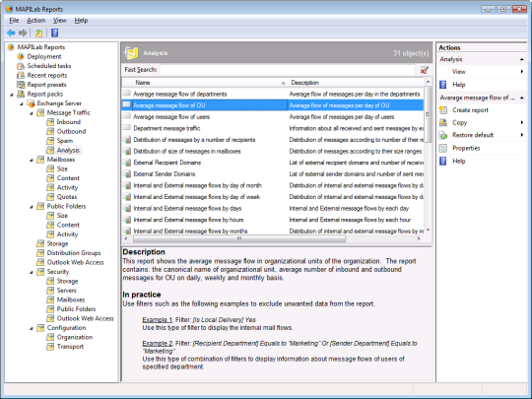Select the Recent reports node
532x399 pixels.
[47, 75]
